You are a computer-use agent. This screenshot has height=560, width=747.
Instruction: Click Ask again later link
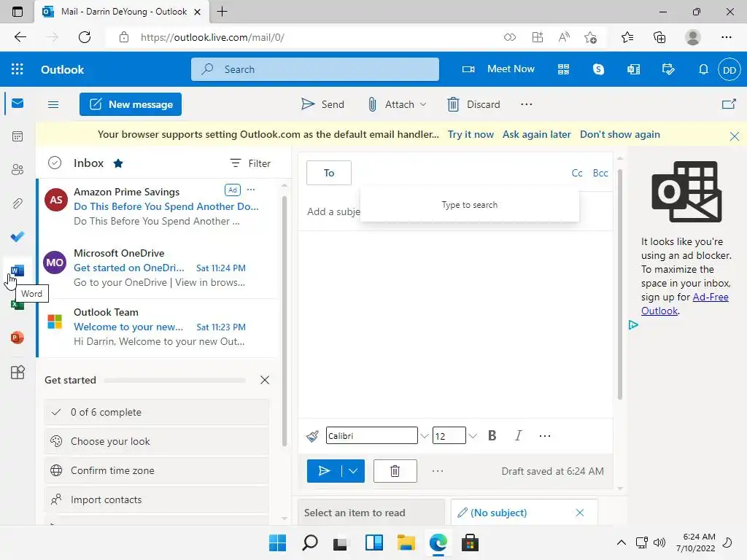[536, 134]
